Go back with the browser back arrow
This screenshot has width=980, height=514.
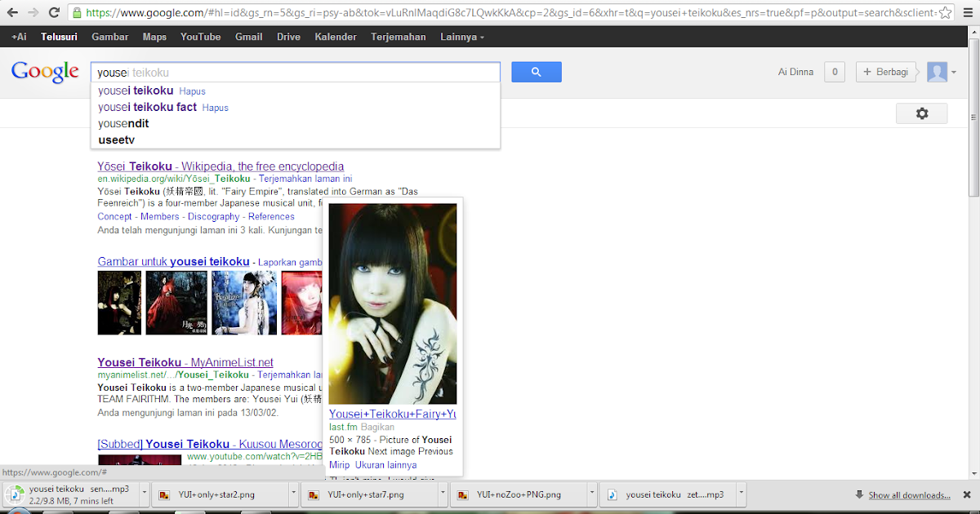click(12, 13)
